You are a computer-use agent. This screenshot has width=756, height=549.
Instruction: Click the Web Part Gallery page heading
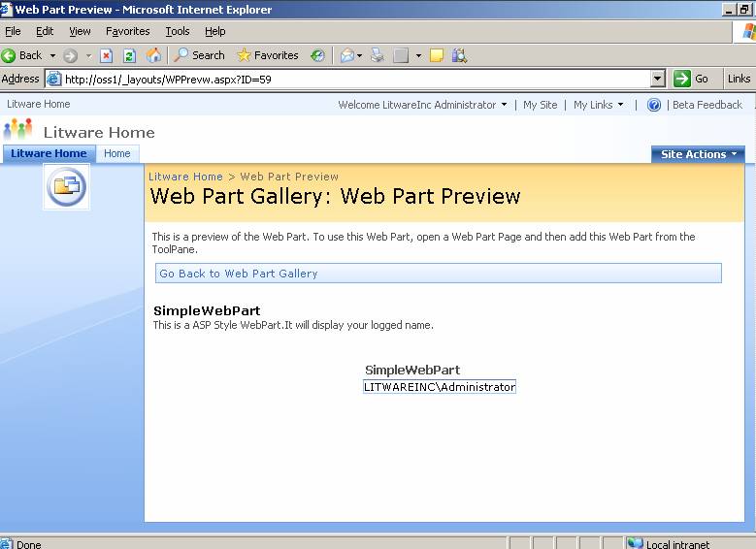336,196
